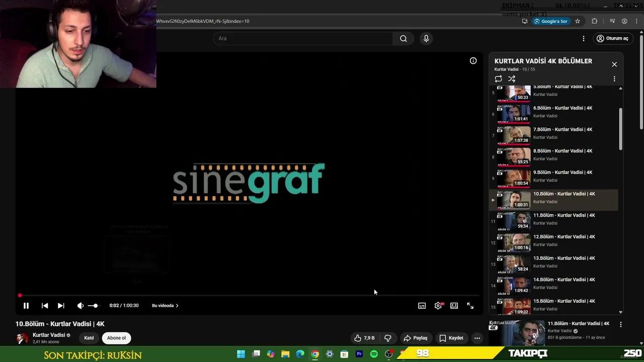Viewport: 644px width, 362px height.
Task: Adjust the volume slider
Action: pos(94,306)
